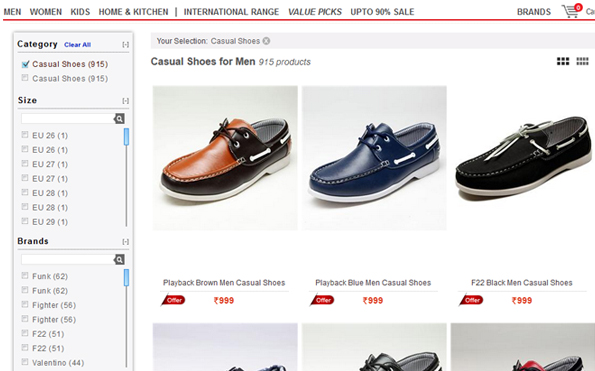Open the KIDS menu
Screen dimensions: 595x371
point(80,12)
